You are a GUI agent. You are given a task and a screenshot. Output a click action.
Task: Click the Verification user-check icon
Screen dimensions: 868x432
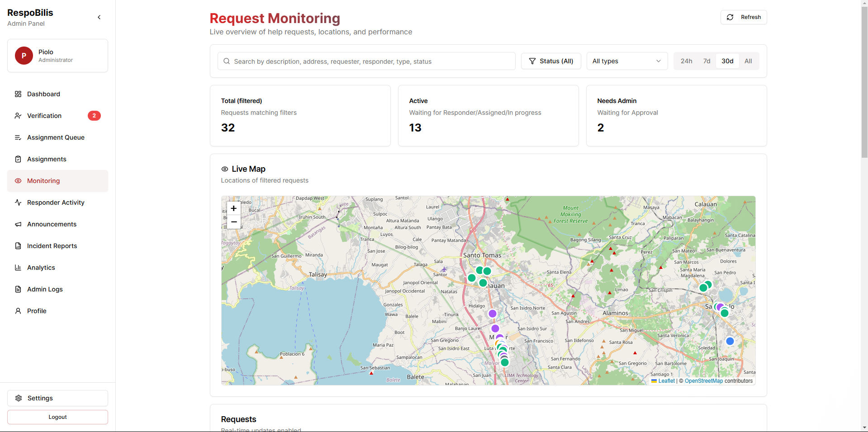coord(18,116)
